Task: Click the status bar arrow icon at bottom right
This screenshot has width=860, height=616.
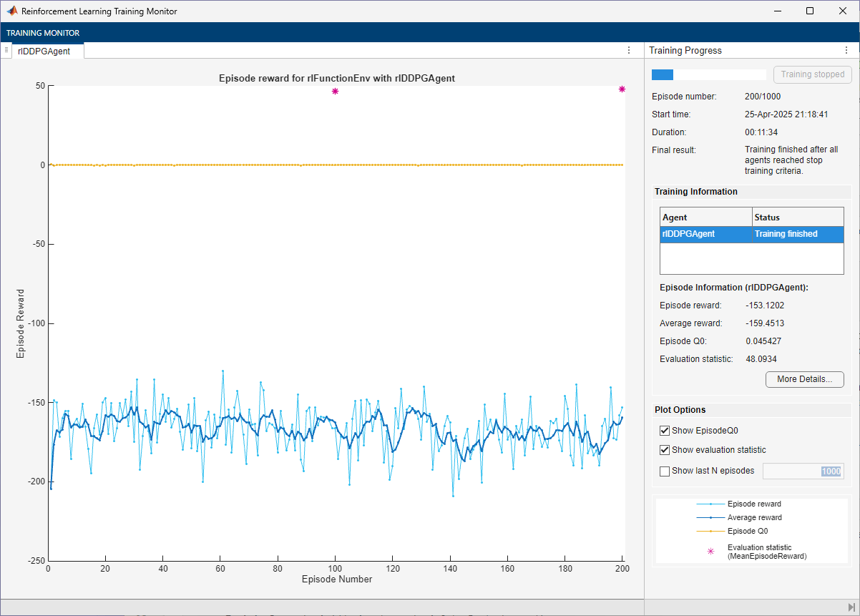Action: (851, 607)
